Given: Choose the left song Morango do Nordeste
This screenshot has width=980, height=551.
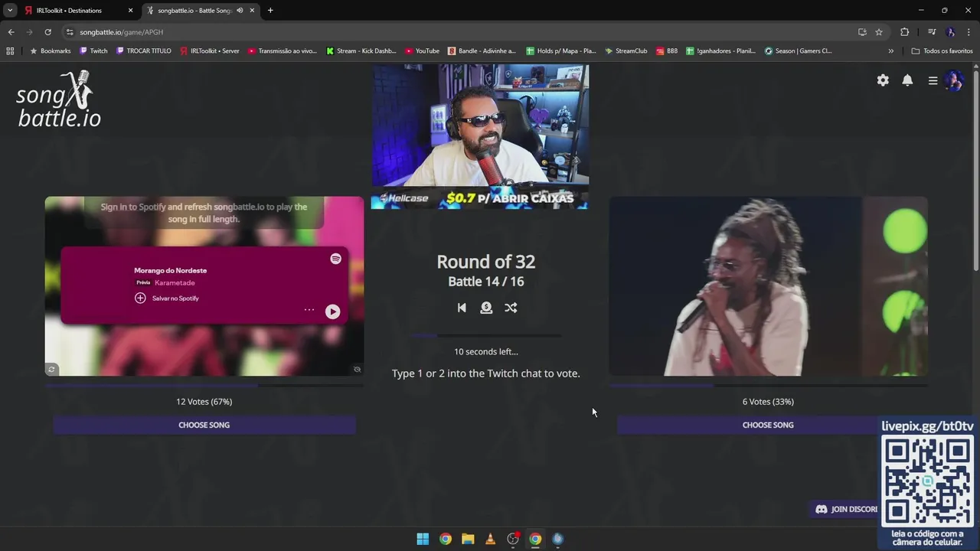Looking at the screenshot, I should (204, 425).
